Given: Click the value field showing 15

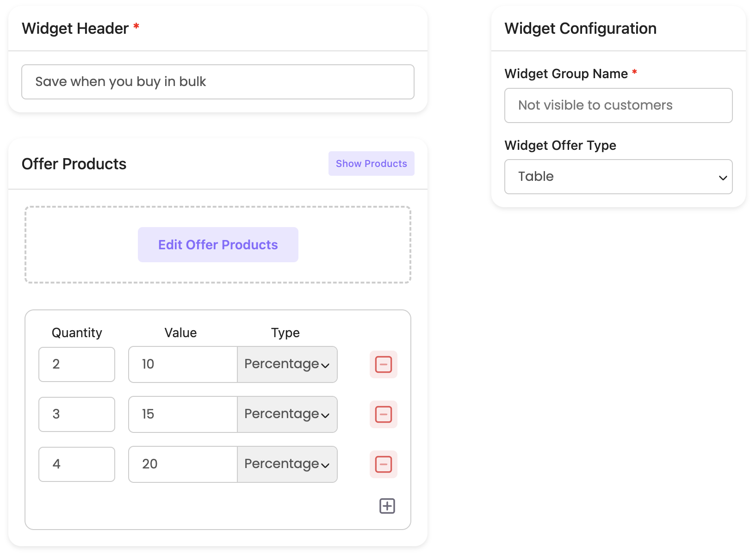Looking at the screenshot, I should pyautogui.click(x=183, y=414).
